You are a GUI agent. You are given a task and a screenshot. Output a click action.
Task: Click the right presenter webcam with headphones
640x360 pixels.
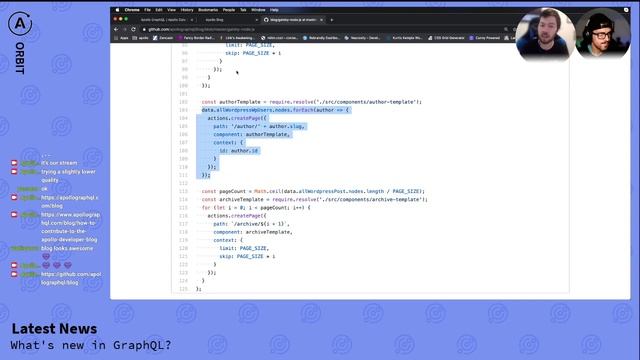[x=603, y=35]
